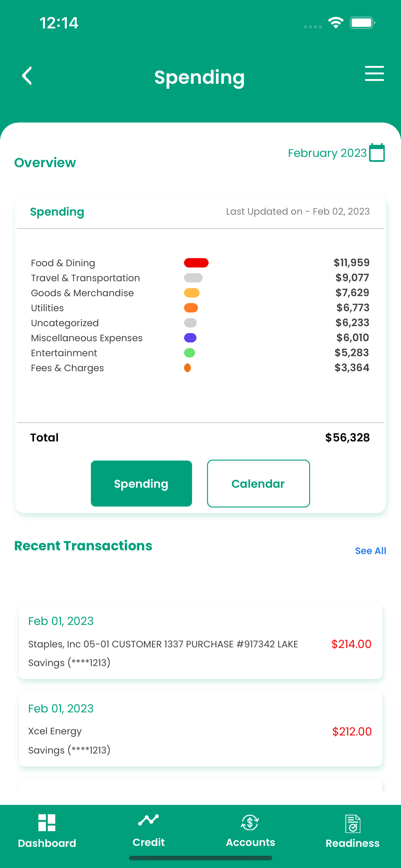This screenshot has width=401, height=868.
Task: Select the Utilities category row
Action: 47,308
